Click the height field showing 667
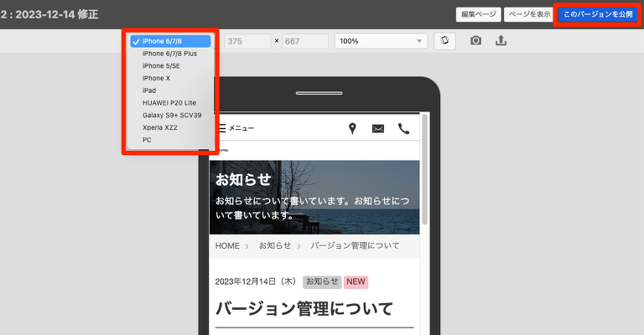 [304, 40]
